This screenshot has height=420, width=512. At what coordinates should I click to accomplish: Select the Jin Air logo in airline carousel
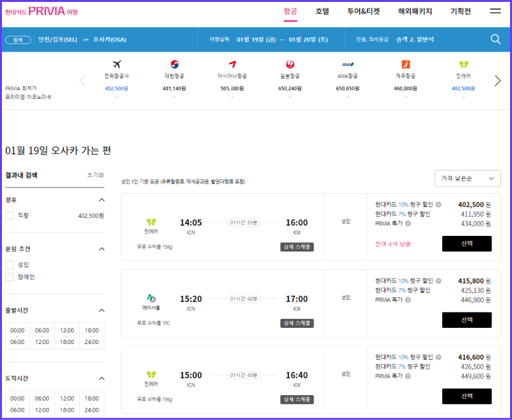click(x=463, y=64)
